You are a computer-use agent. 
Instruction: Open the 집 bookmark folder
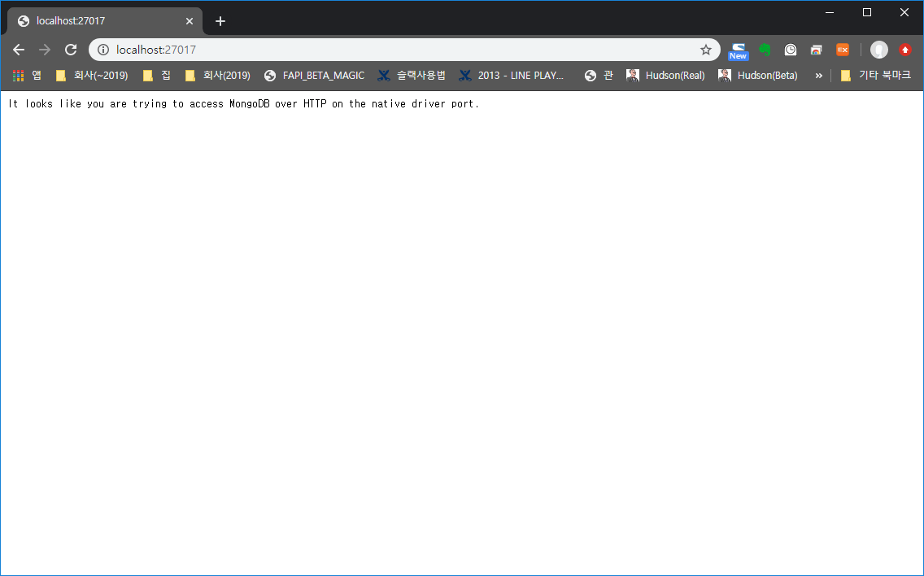pos(157,76)
